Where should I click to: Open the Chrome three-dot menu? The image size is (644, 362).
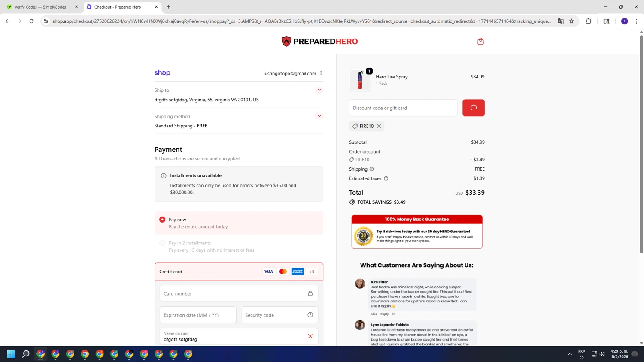click(636, 21)
